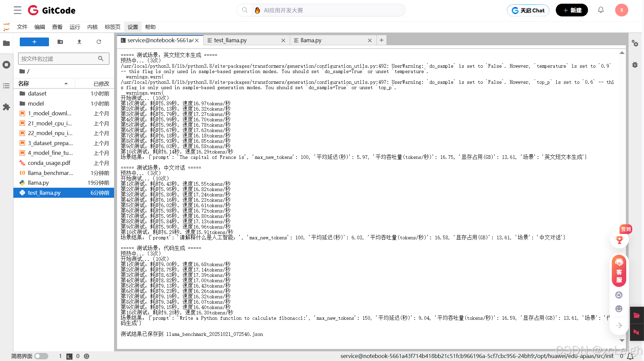The height and width of the screenshot is (361, 644).
Task: Open the Kernel menu
Action: tap(92, 27)
